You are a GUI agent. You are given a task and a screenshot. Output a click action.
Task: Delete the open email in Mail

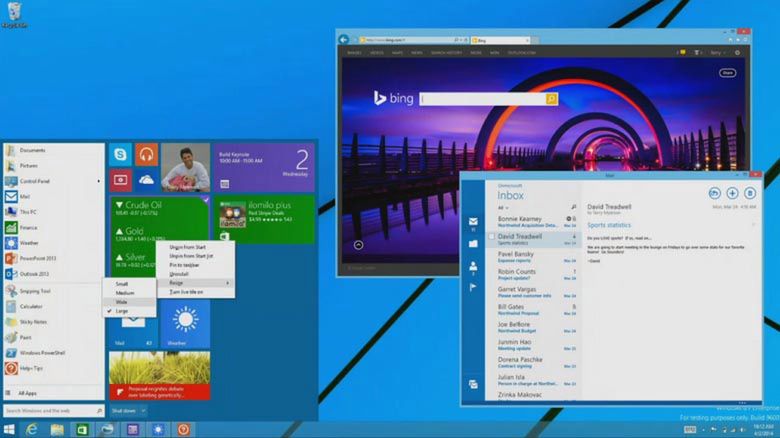coord(750,193)
